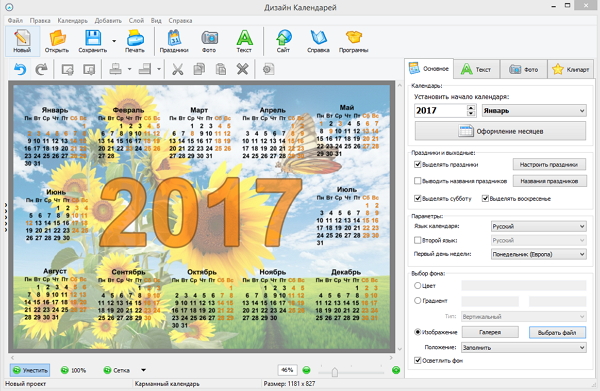Open the Добавить menu
The image size is (600, 391).
[108, 21]
